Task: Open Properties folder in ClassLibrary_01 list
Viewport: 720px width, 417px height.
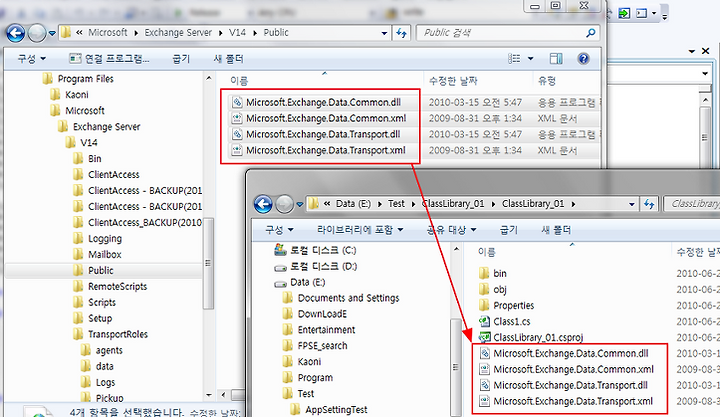Action: point(506,305)
